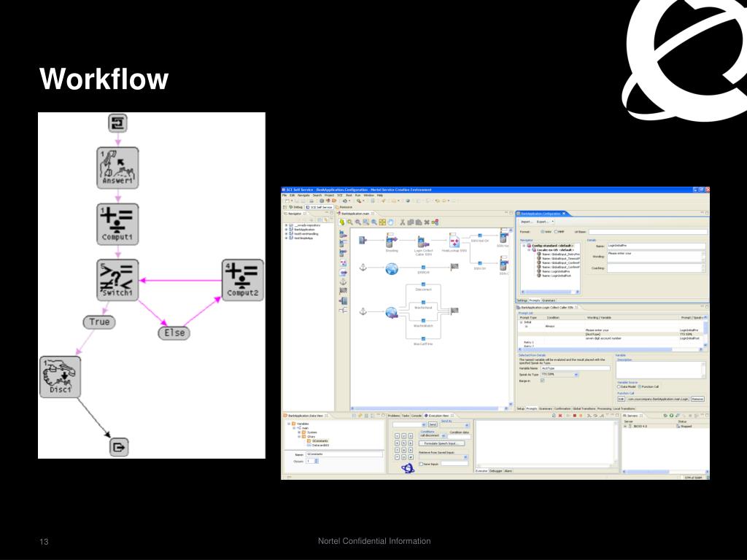Viewport: 747px width, 560px height.
Task: Toggle the yellow grid icon in editor toolbar
Action: pyautogui.click(x=382, y=222)
